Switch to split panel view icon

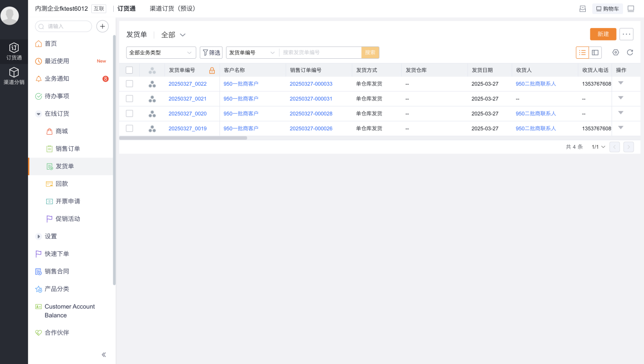pyautogui.click(x=595, y=53)
